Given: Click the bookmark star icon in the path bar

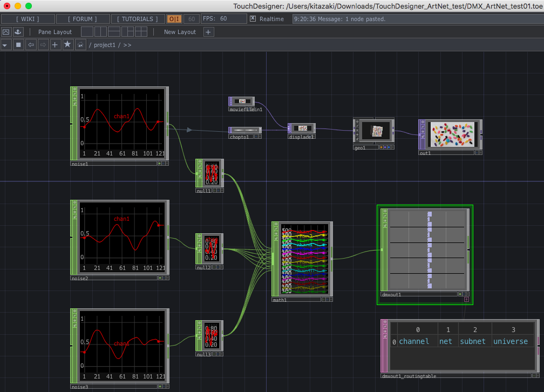Looking at the screenshot, I should click(x=67, y=45).
